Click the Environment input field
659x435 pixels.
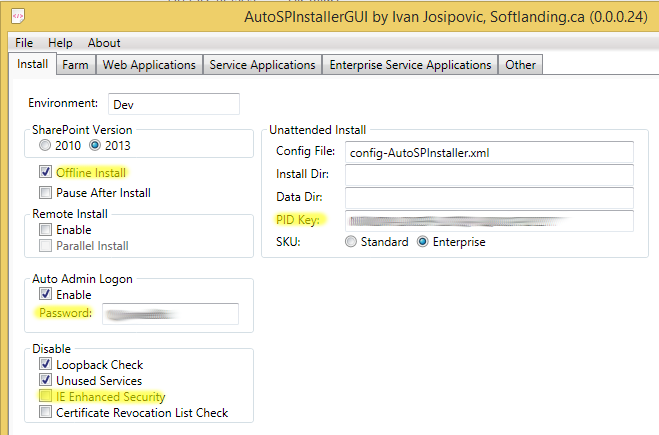point(174,104)
